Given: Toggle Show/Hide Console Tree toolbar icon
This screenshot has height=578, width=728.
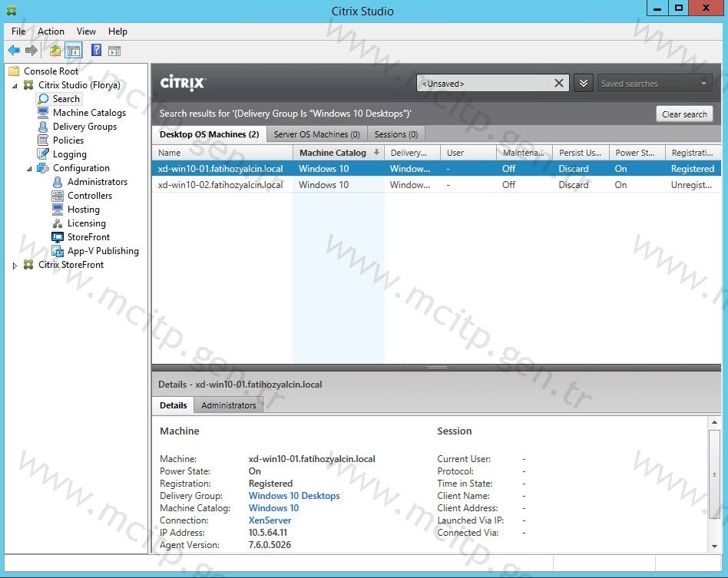Looking at the screenshot, I should point(74,50).
